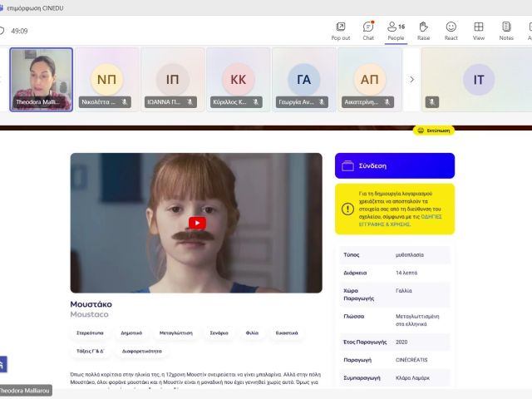This screenshot has width=532, height=399.
Task: Click the accessibility icon on the left edge
Action: pyautogui.click(x=2, y=364)
